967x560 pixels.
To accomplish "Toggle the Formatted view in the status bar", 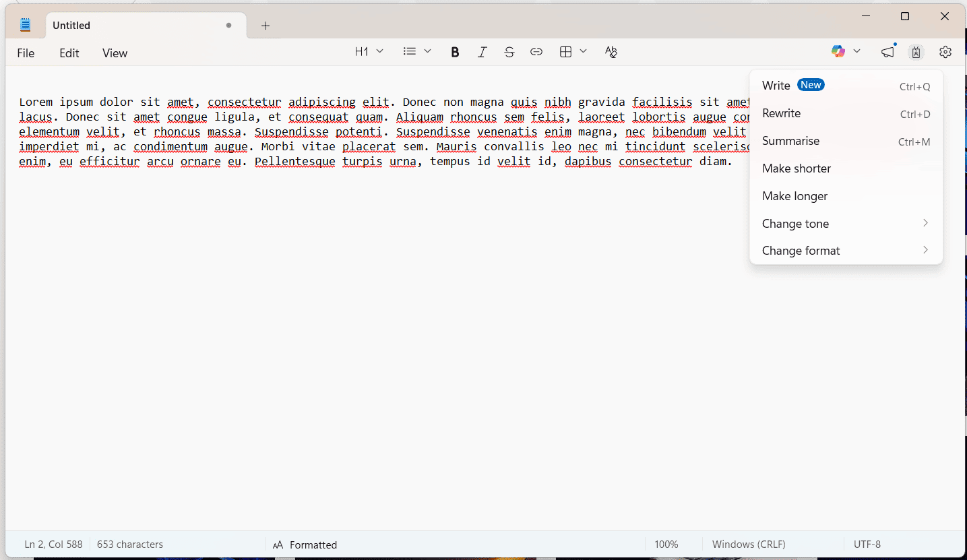I will (305, 545).
